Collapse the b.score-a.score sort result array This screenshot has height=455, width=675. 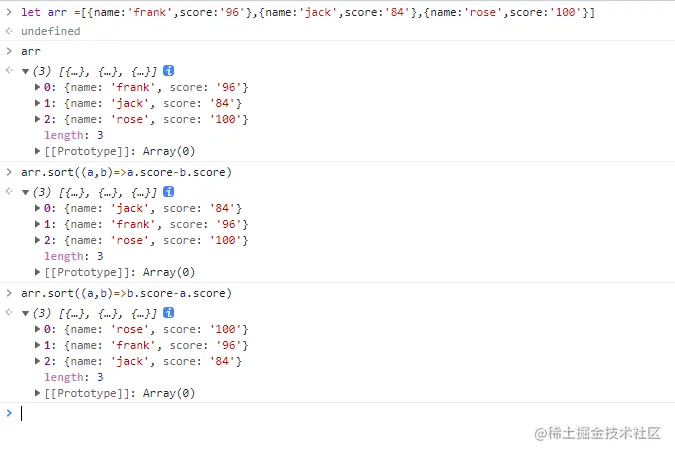[x=25, y=313]
